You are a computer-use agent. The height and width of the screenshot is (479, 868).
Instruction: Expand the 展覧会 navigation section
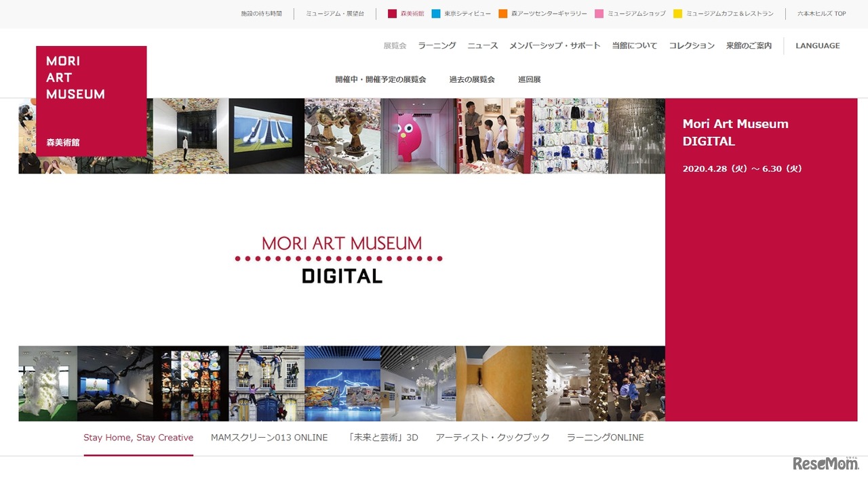point(394,45)
